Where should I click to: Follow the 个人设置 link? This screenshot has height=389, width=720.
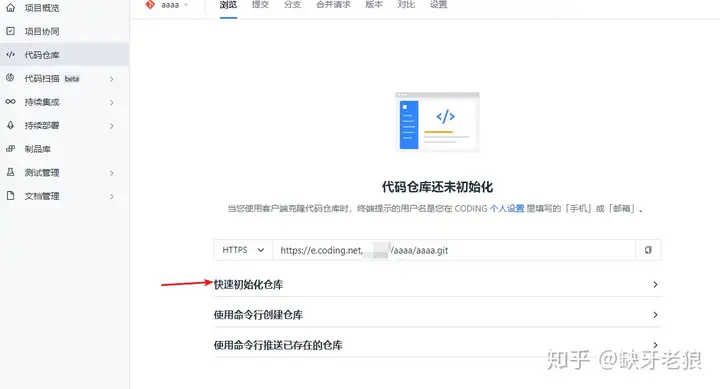pos(507,209)
